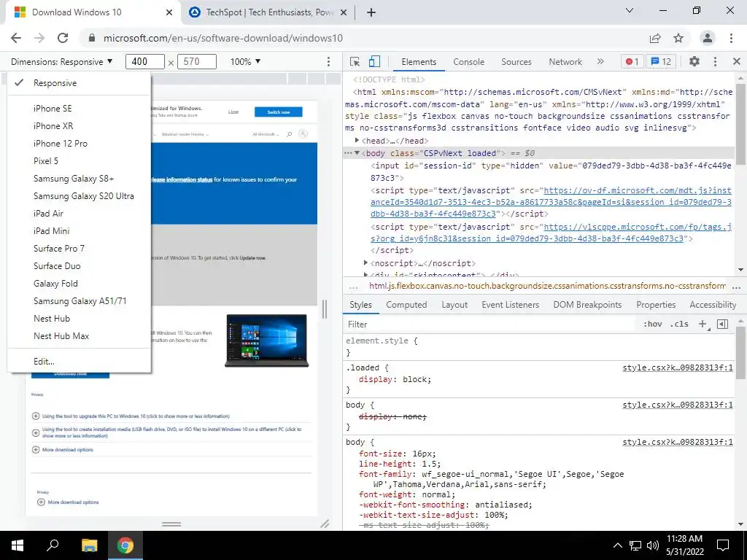The width and height of the screenshot is (747, 560).
Task: Toggle .cls class editor
Action: coord(679,324)
